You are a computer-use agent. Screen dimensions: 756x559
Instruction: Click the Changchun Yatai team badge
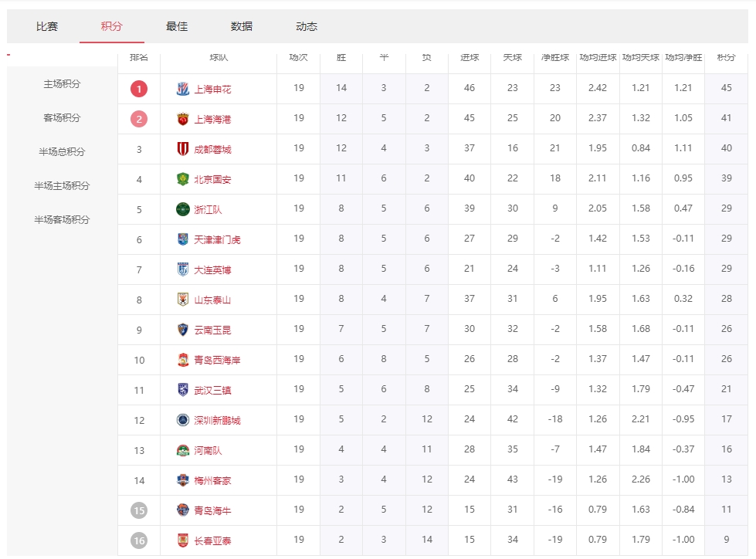(x=183, y=540)
